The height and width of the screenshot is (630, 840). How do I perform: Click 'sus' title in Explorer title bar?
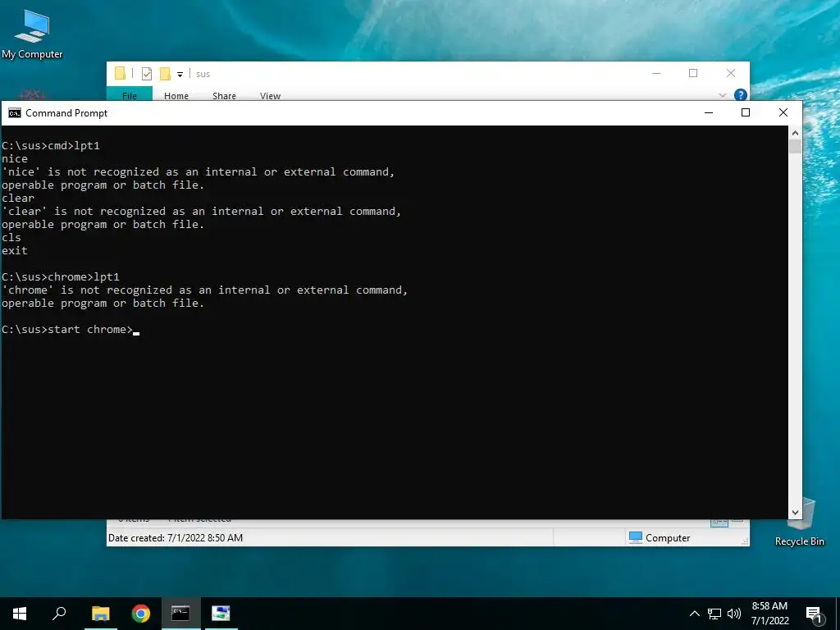[x=203, y=74]
